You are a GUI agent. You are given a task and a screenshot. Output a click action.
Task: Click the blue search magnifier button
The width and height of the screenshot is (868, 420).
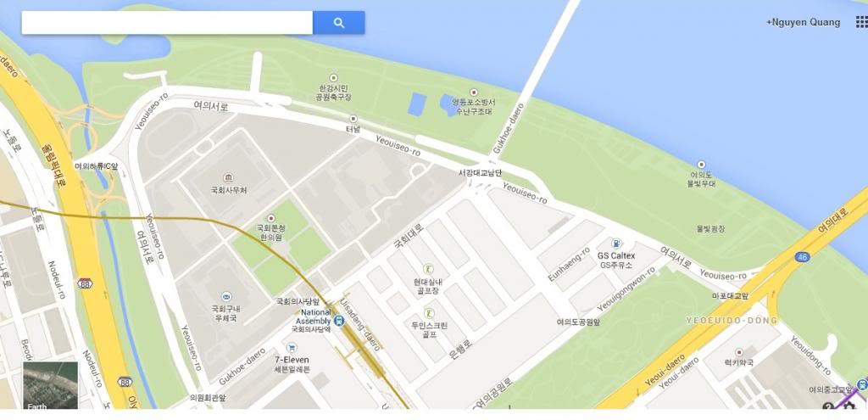(339, 23)
